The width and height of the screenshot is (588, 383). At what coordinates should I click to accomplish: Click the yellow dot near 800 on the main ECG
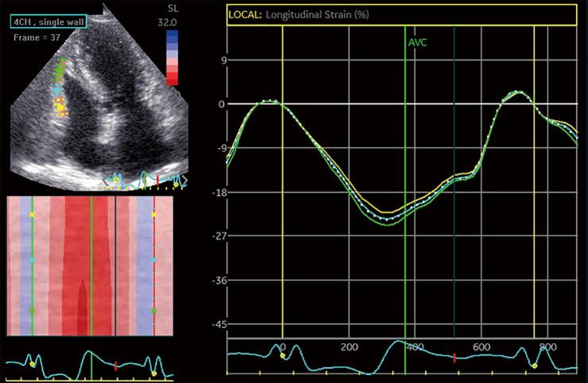(535, 365)
